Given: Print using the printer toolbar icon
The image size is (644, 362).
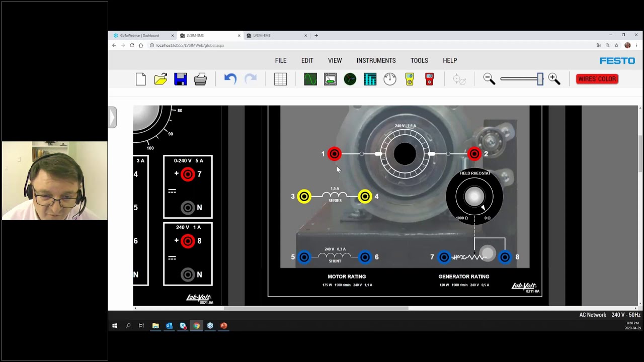Looking at the screenshot, I should point(200,79).
